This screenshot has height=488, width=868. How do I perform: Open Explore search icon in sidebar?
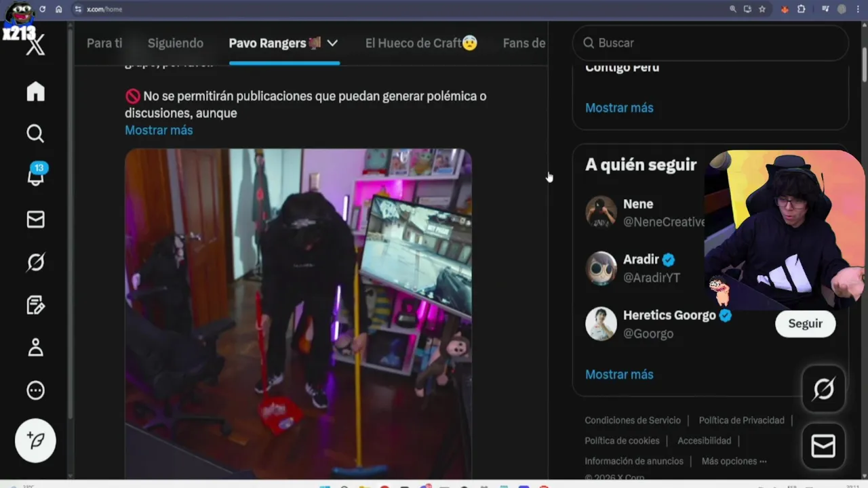35,134
